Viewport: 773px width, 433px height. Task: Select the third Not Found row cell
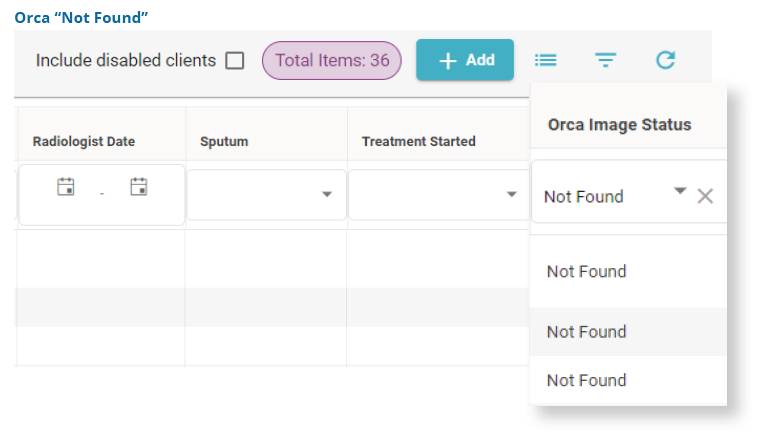click(x=587, y=380)
